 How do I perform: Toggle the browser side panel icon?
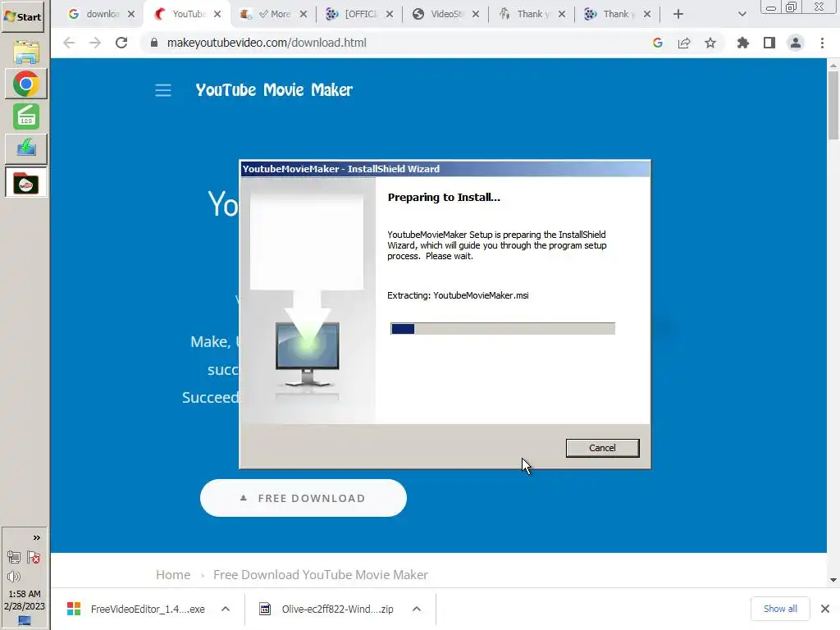pos(769,43)
